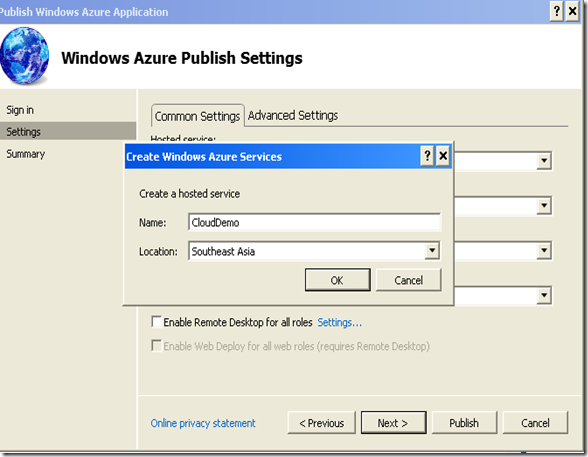
Task: Click the Next > button
Action: click(393, 423)
